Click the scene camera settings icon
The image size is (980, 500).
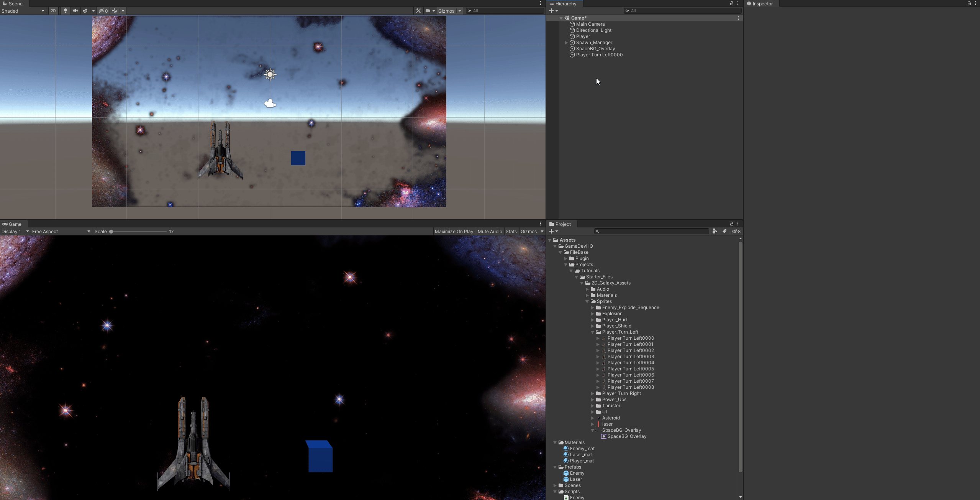(428, 11)
